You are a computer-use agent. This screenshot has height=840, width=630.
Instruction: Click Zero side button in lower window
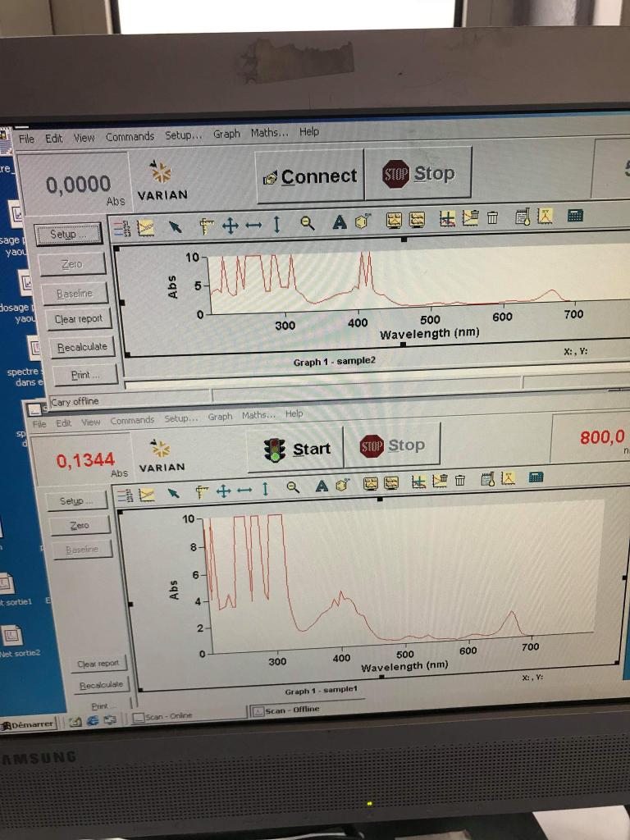coord(80,526)
